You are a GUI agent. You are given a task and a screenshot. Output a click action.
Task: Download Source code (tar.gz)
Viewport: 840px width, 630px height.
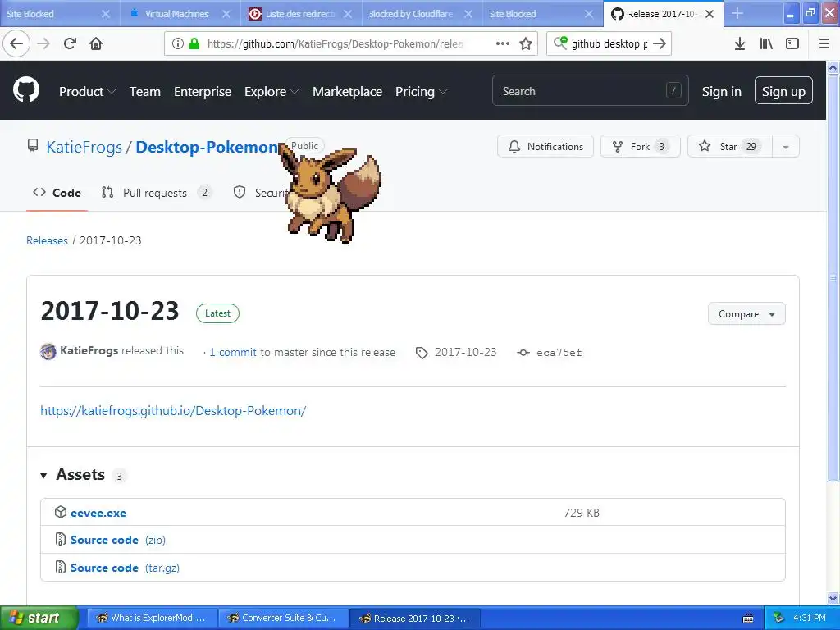tap(125, 568)
